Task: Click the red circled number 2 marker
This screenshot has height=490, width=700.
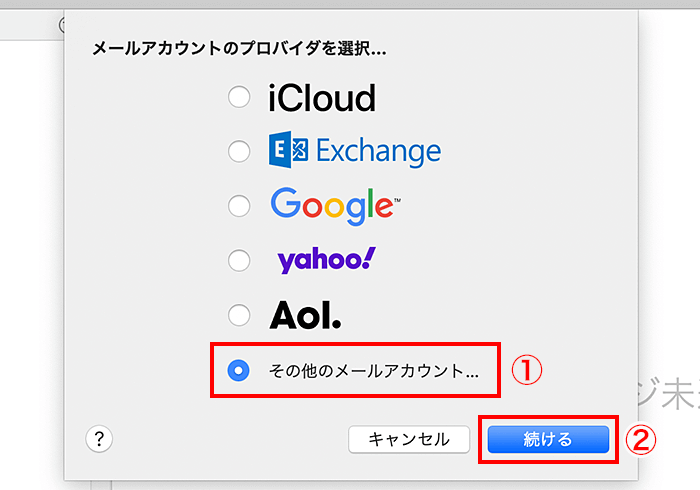Action: tap(641, 440)
